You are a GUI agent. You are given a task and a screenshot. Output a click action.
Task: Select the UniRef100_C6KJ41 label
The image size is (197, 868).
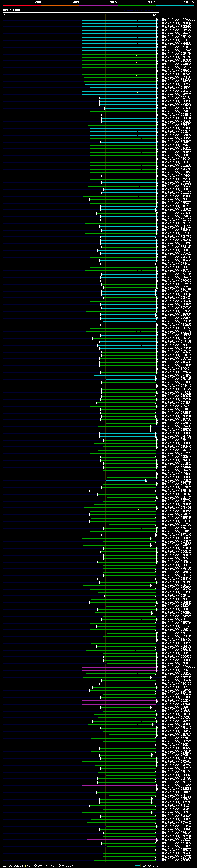coord(176,494)
